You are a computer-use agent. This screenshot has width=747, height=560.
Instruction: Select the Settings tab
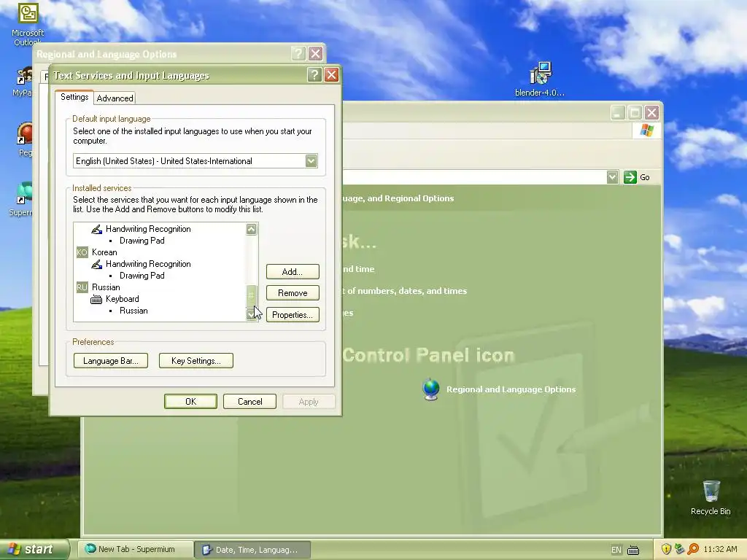[74, 97]
